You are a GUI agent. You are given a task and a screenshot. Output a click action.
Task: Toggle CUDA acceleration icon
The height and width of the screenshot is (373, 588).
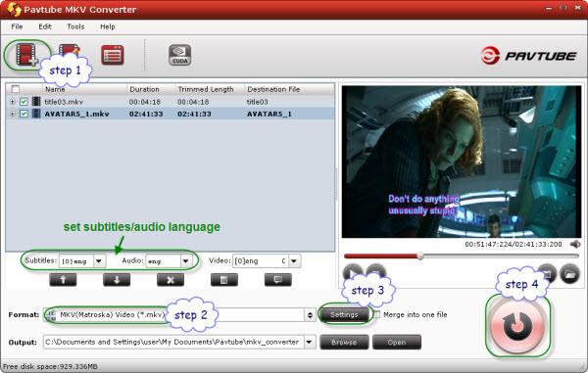coord(179,55)
